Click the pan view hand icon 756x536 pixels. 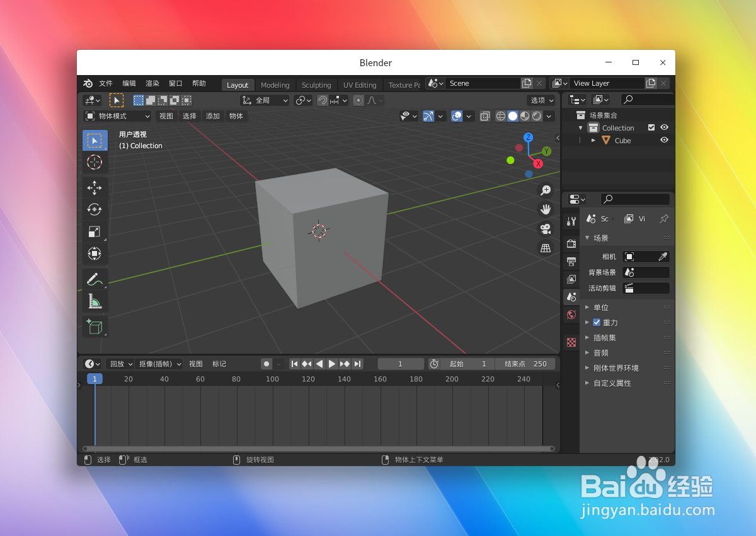546,209
